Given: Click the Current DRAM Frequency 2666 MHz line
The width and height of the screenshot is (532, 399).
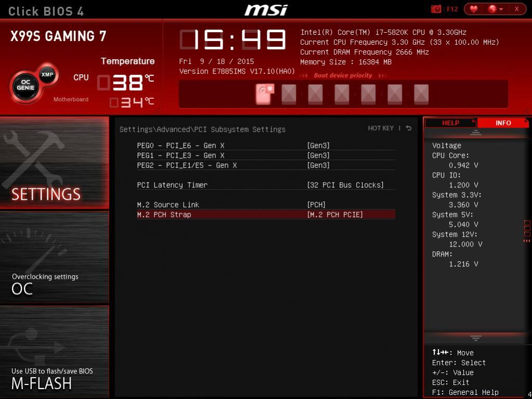Looking at the screenshot, I should coord(365,52).
